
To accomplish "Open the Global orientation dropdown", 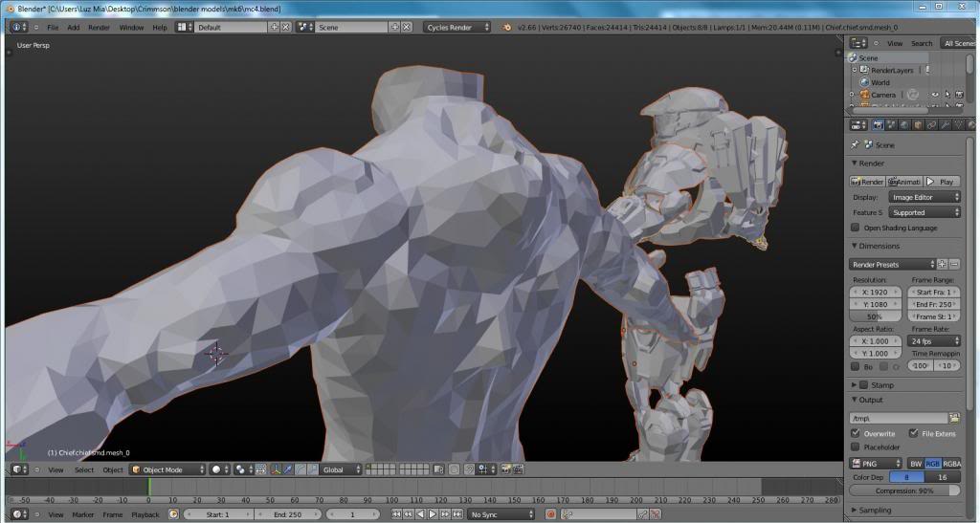I will [x=342, y=469].
